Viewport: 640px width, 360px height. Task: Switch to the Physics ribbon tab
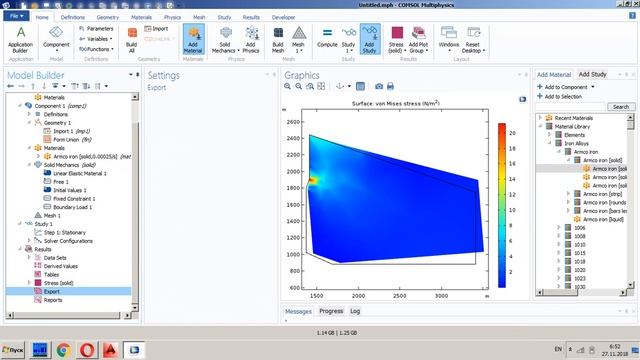click(172, 17)
